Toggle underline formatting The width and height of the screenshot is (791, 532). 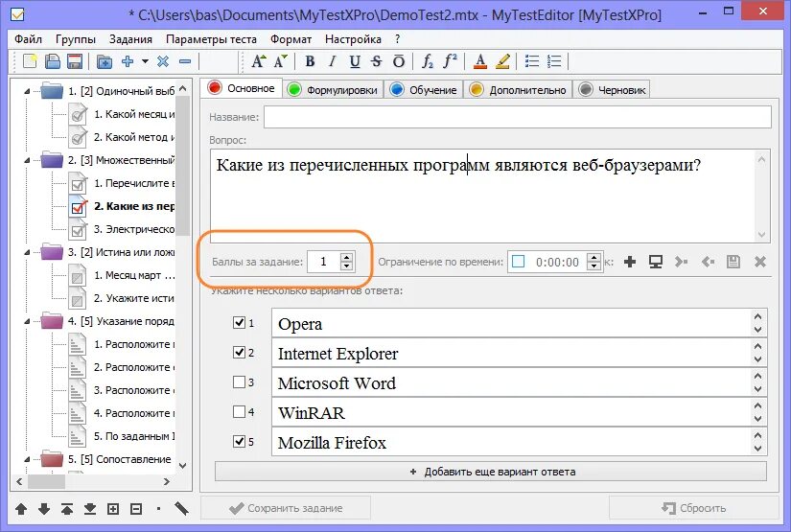[x=355, y=61]
